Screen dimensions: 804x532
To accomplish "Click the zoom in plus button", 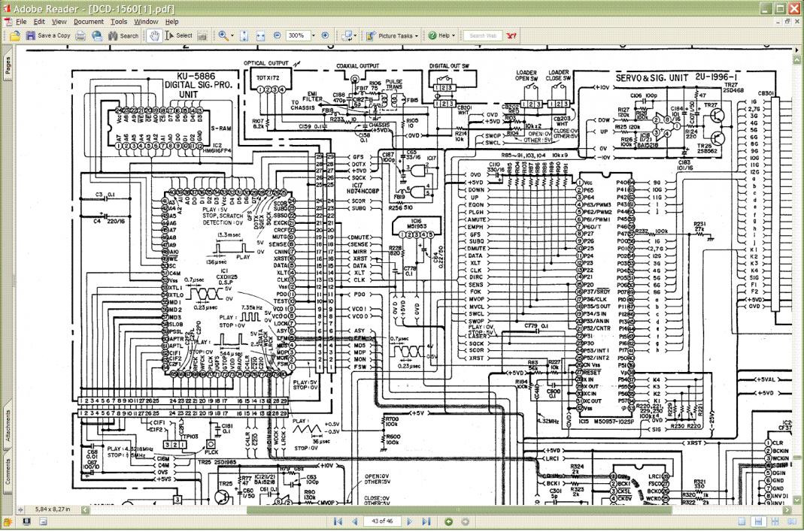I will click(x=325, y=35).
